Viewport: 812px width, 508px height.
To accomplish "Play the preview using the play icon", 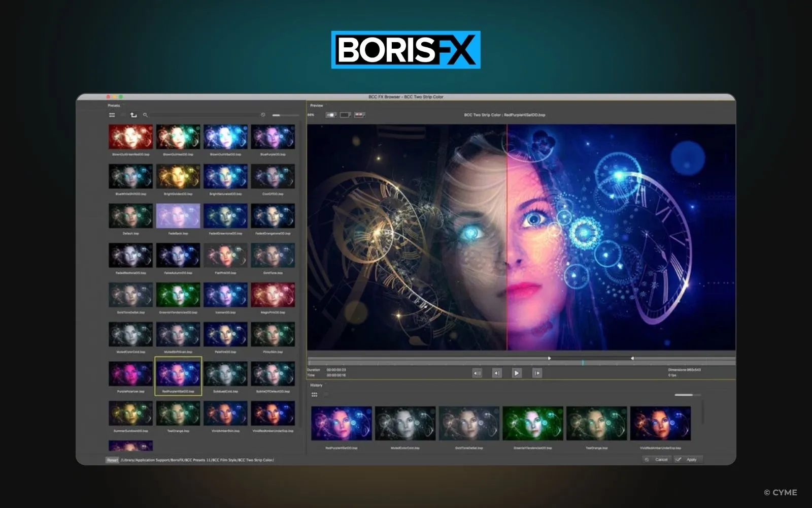I will 517,373.
